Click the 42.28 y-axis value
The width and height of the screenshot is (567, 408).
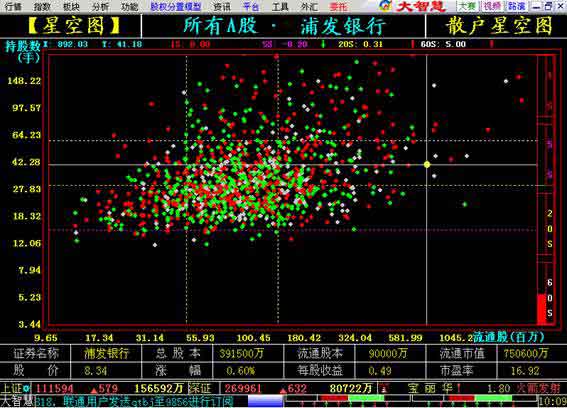click(26, 162)
